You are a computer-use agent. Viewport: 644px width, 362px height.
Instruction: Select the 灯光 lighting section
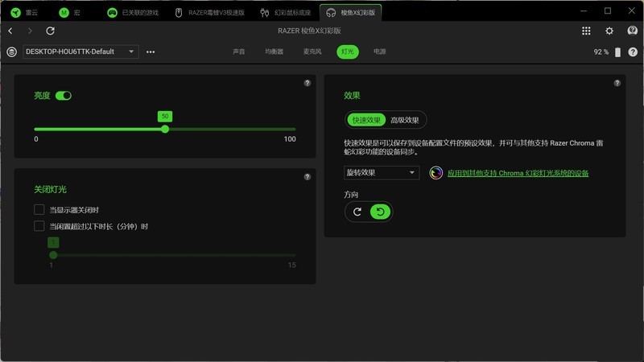[348, 51]
